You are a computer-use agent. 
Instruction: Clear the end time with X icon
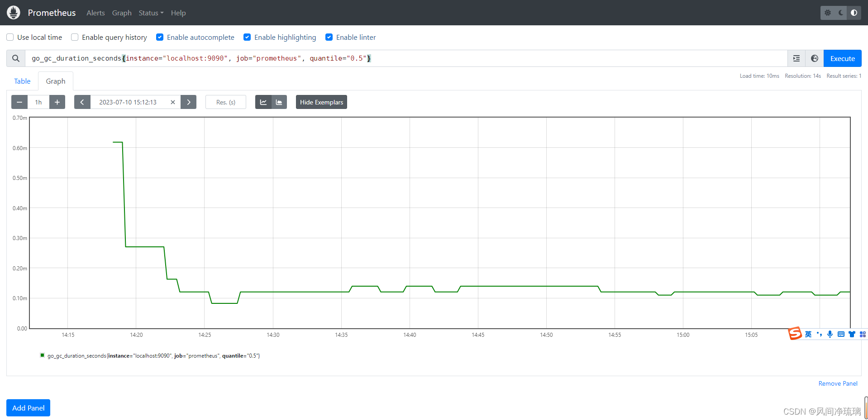173,102
